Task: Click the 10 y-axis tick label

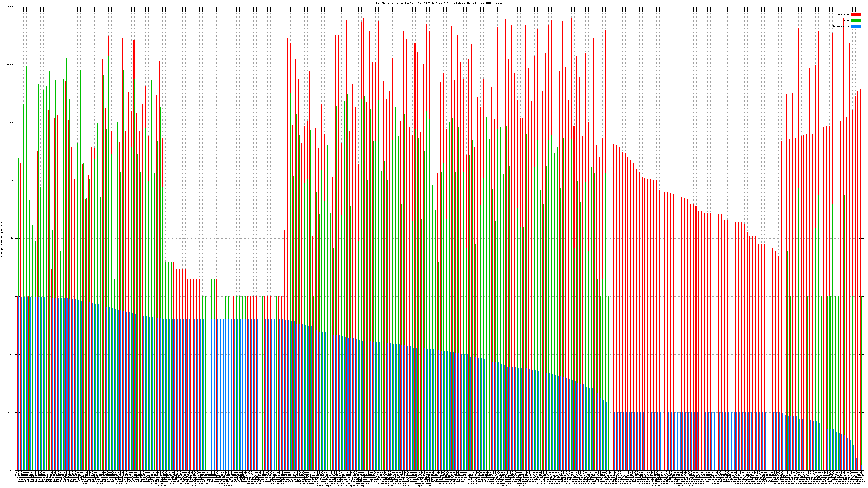Action: (x=12, y=239)
